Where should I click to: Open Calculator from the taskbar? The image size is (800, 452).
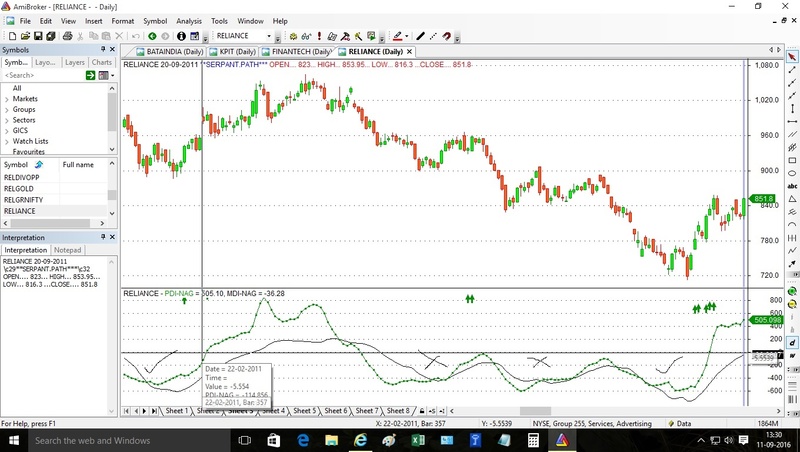(533, 440)
